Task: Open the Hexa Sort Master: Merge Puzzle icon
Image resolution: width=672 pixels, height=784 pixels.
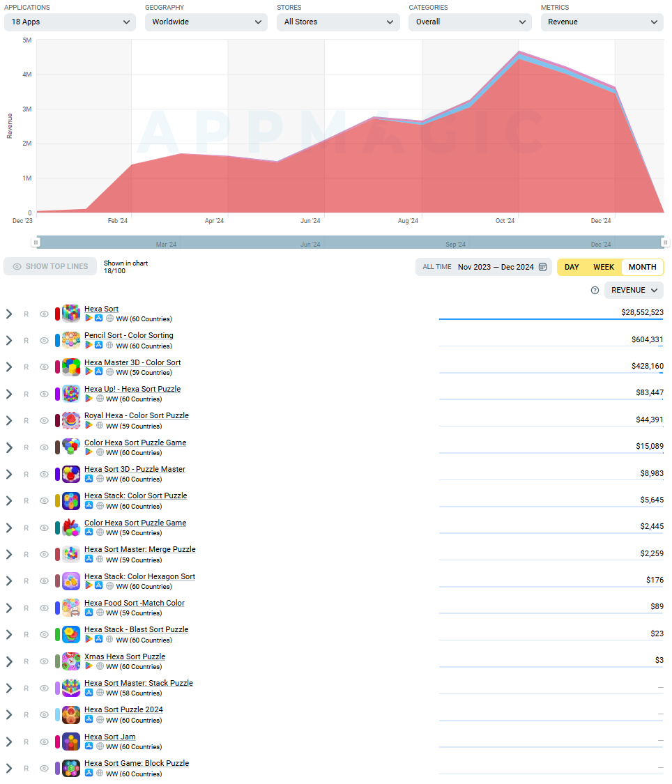Action: click(x=71, y=554)
